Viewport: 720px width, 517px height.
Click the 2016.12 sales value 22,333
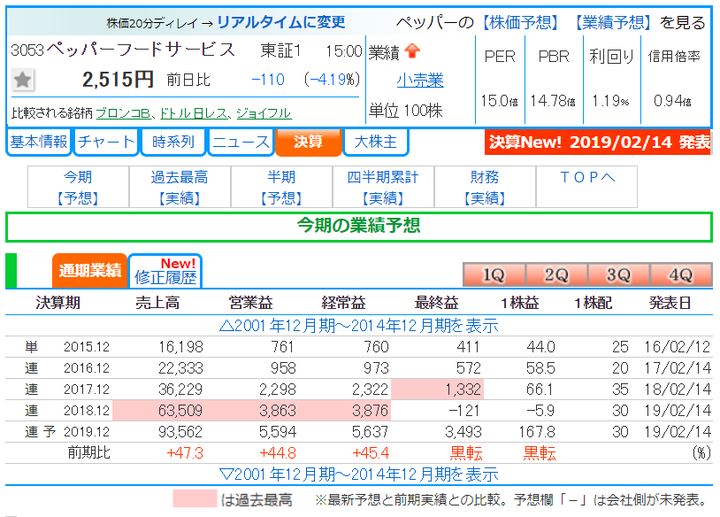[180, 368]
